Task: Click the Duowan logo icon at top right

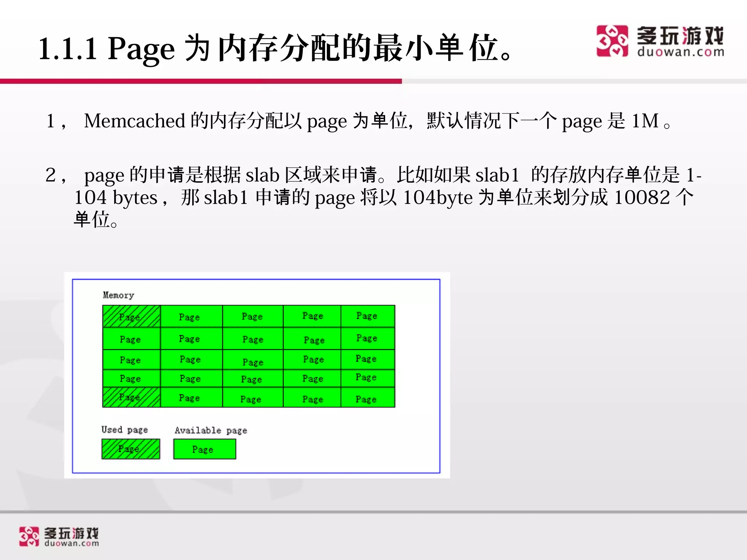Action: 612,41
